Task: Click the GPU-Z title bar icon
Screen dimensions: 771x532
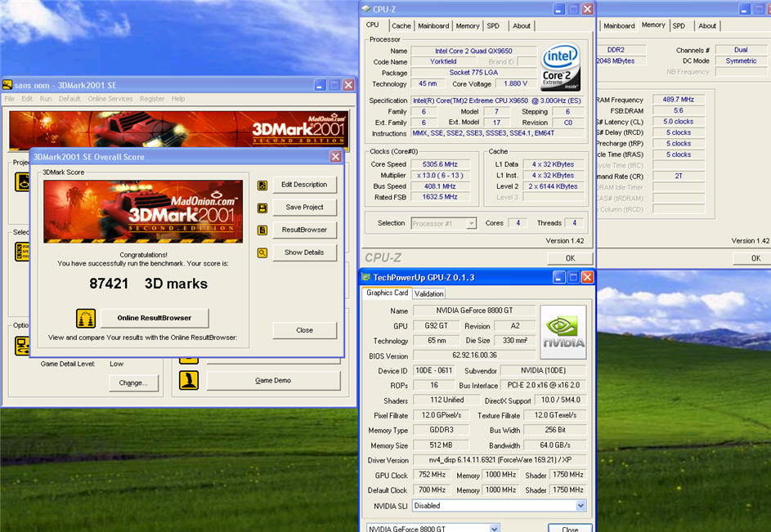Action: coord(365,277)
